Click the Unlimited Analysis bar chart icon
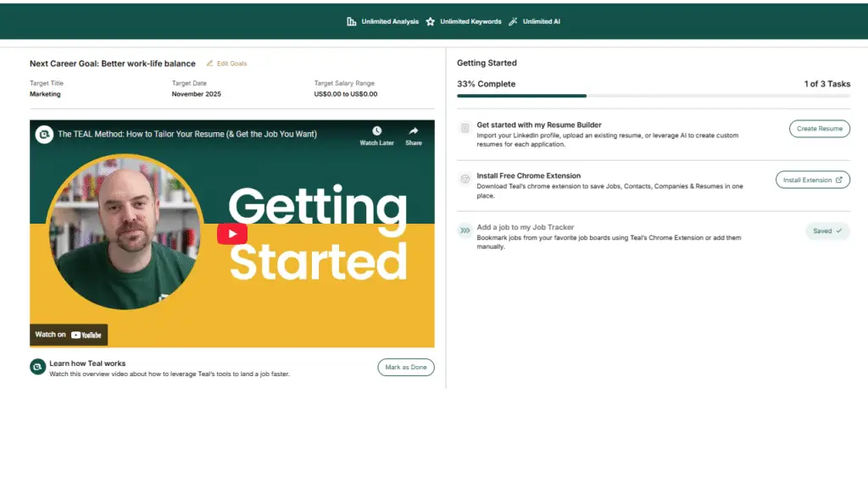868x488 pixels. pyautogui.click(x=352, y=22)
